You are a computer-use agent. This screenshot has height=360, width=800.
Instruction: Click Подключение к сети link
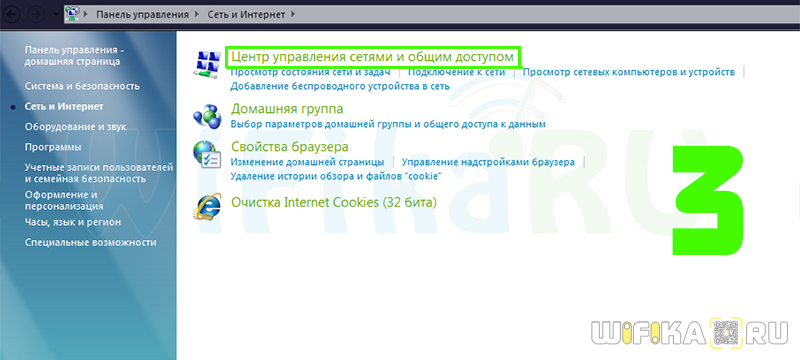tap(457, 72)
